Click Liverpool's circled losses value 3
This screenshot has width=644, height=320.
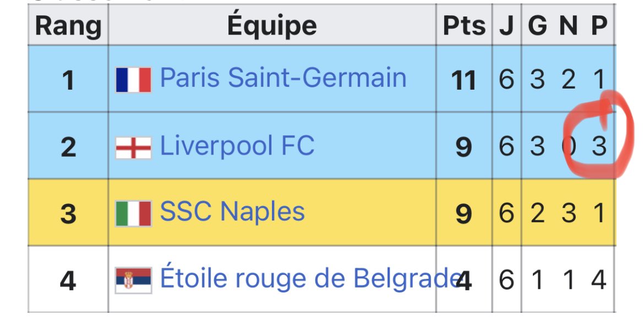point(599,146)
